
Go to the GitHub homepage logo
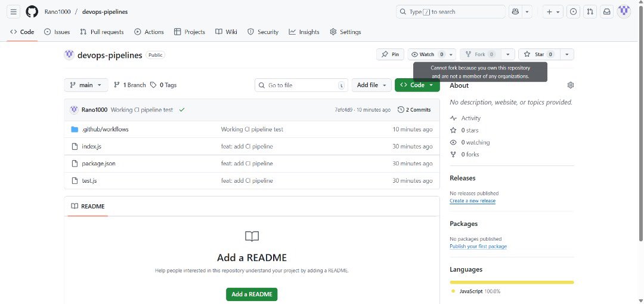tap(32, 12)
